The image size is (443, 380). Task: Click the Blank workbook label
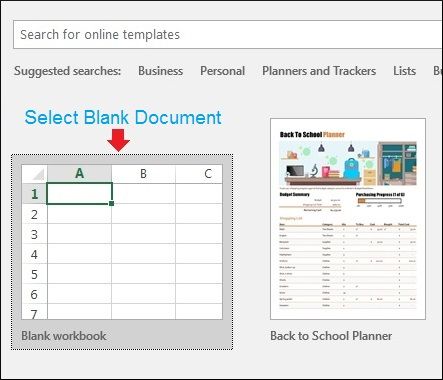pyautogui.click(x=64, y=336)
